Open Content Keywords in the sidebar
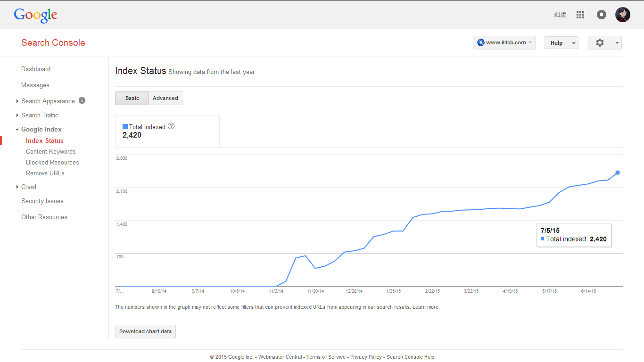The height and width of the screenshot is (362, 644). [x=51, y=151]
